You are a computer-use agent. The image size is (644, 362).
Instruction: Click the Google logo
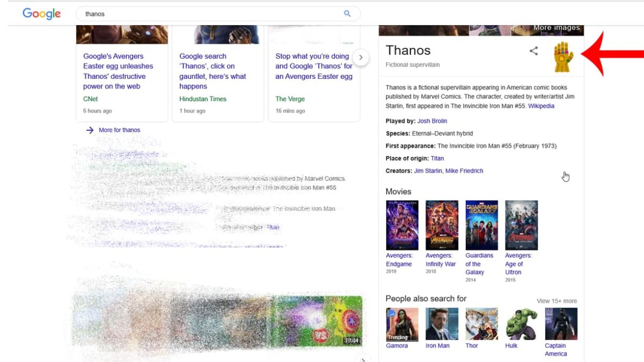42,14
